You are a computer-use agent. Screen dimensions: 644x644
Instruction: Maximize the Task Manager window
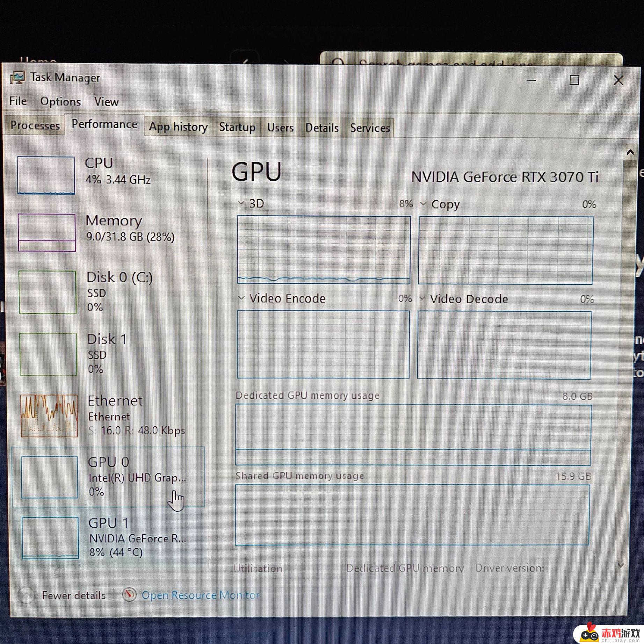coord(574,80)
